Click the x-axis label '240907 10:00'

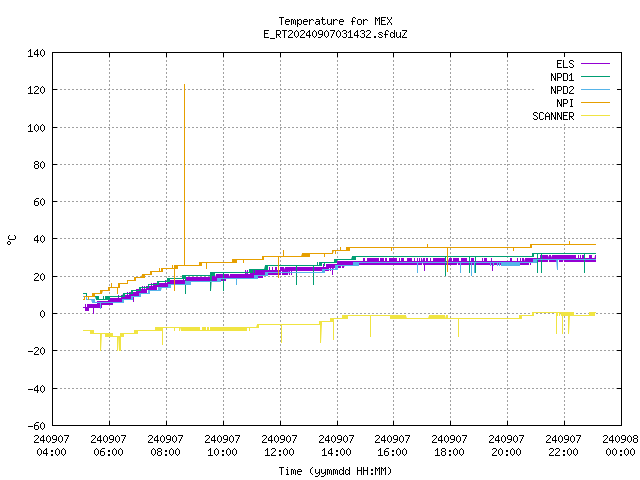pos(222,446)
